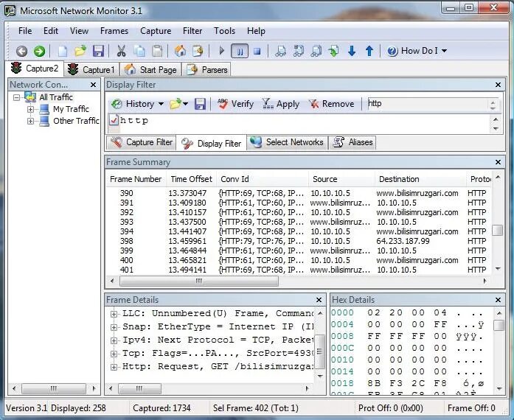Select frame 398 row
The image size is (514, 420).
click(299, 241)
